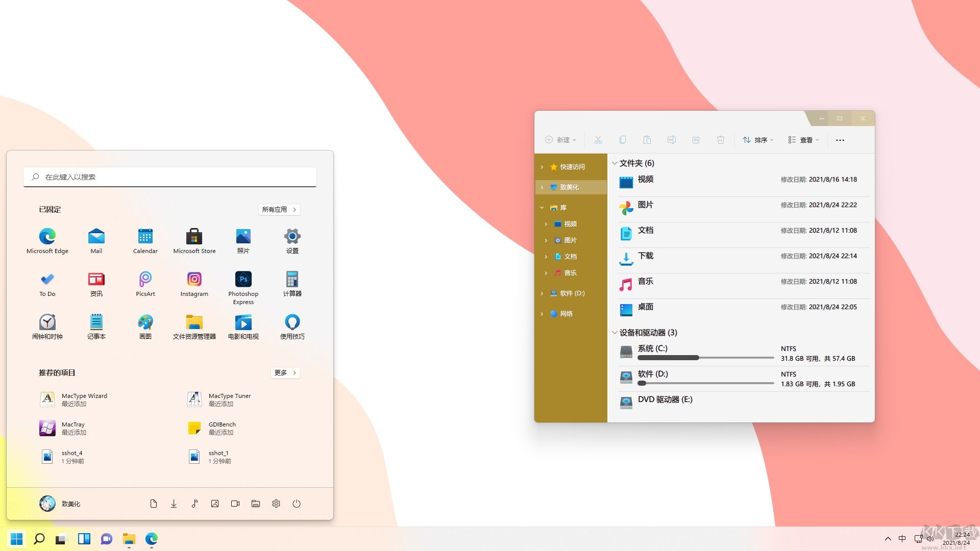Open Instagram in Start menu
Image resolution: width=980 pixels, height=551 pixels.
pyautogui.click(x=194, y=280)
